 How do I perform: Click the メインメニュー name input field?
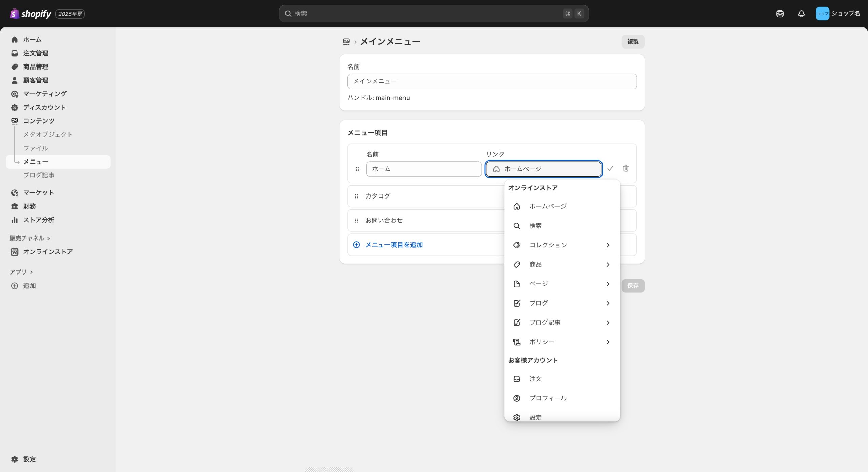tap(492, 81)
